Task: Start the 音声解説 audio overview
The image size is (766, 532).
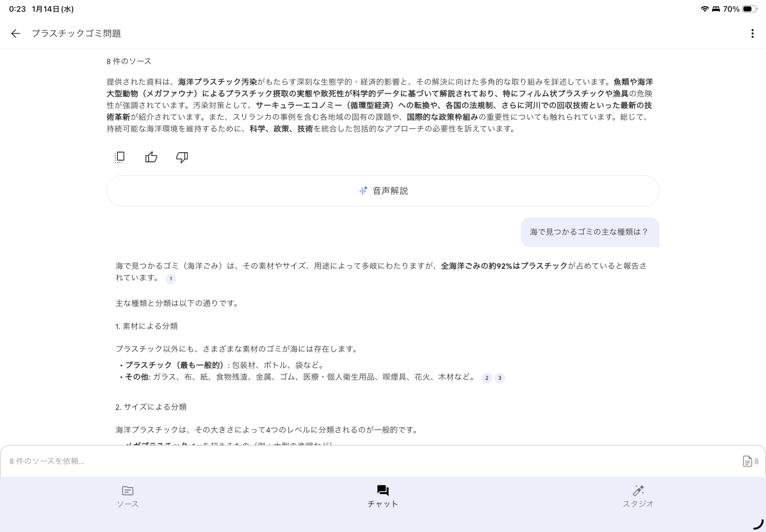Action: (382, 191)
